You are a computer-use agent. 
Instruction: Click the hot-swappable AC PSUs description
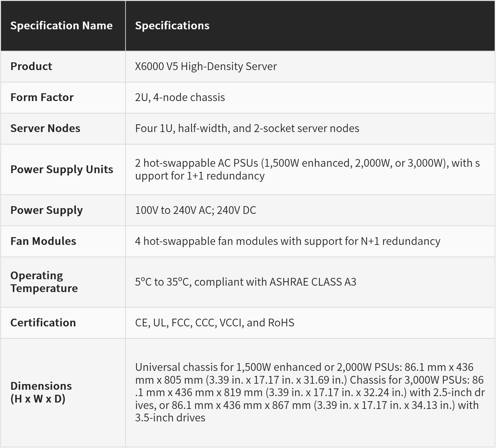coord(307,169)
